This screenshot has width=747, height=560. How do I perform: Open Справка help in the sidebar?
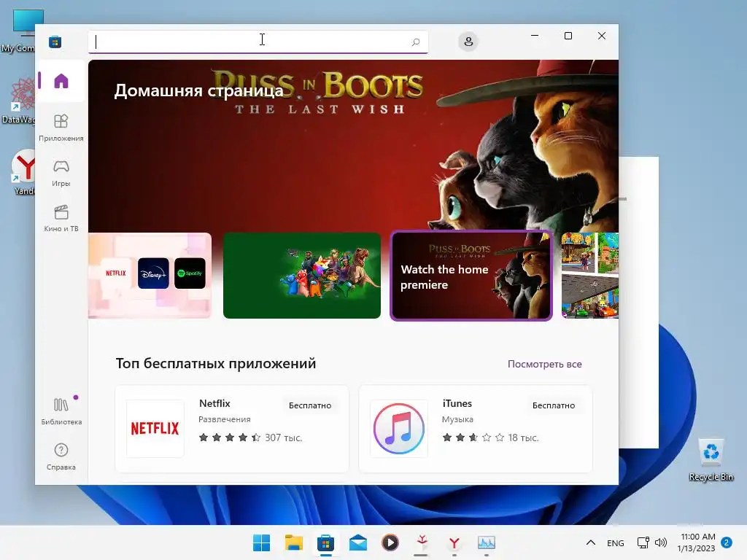61,456
